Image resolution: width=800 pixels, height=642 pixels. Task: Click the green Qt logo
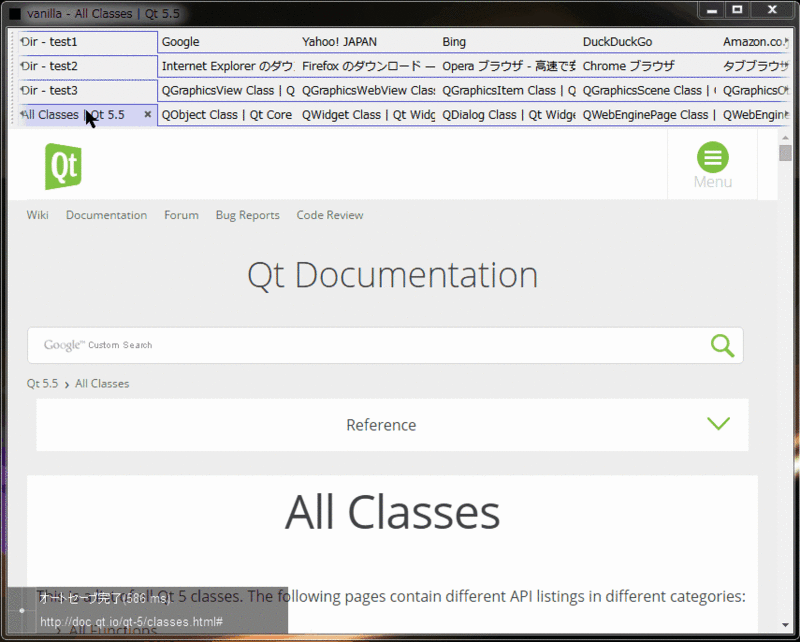point(63,166)
